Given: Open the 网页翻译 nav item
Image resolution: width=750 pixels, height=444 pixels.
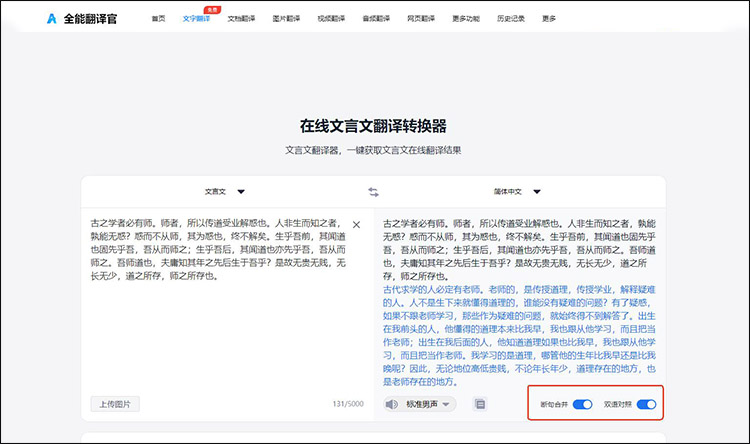Looking at the screenshot, I should (421, 19).
